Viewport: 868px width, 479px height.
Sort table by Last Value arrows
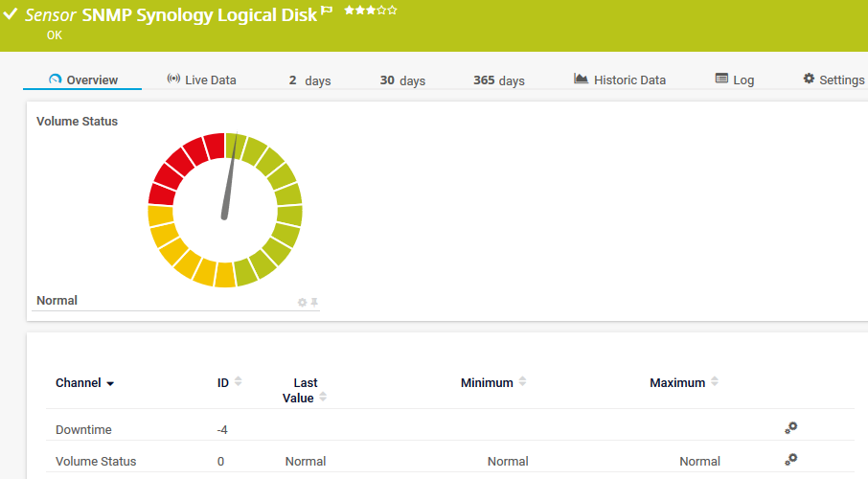(323, 397)
